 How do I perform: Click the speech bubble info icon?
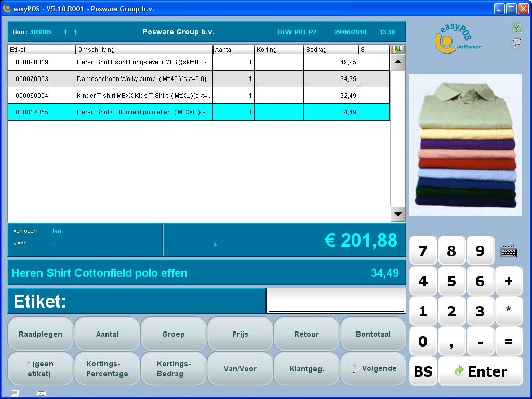tap(517, 43)
